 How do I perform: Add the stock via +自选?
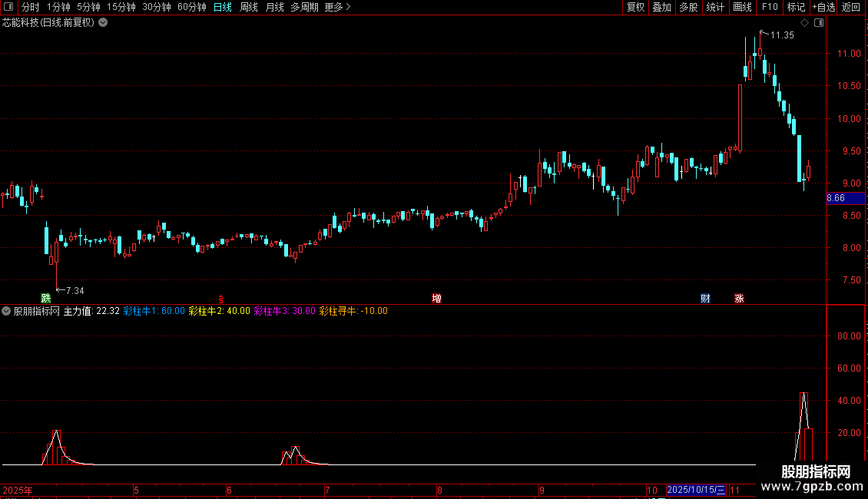(x=823, y=7)
